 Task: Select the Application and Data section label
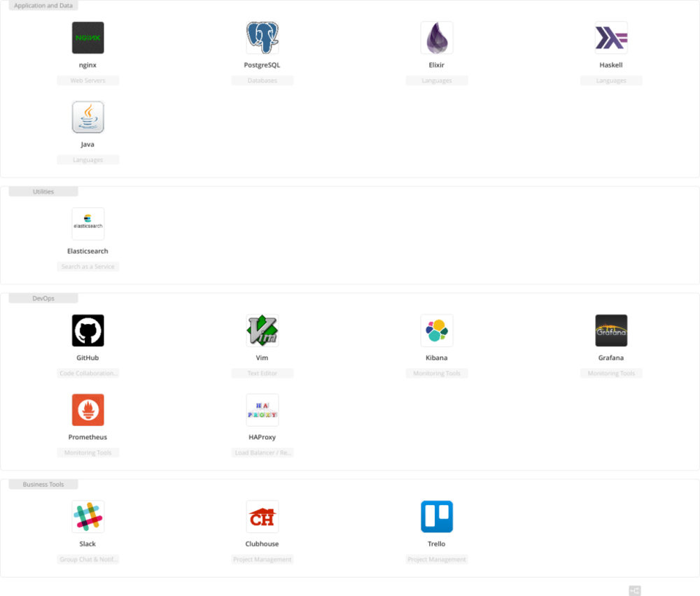click(x=43, y=6)
